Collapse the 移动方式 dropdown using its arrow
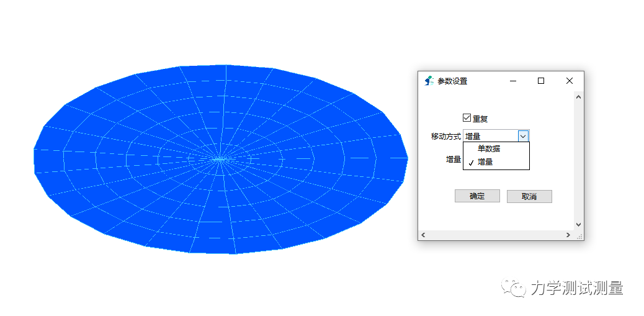 523,136
